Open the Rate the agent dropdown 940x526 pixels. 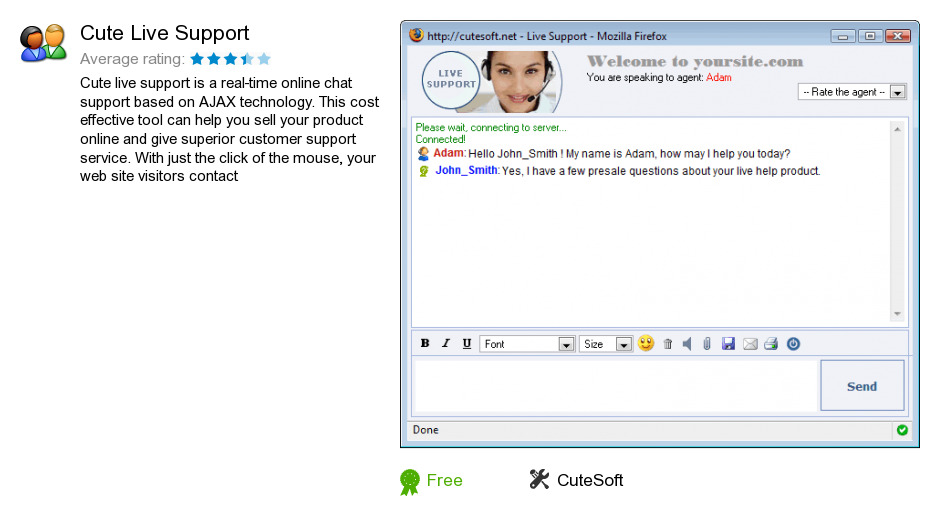(852, 92)
